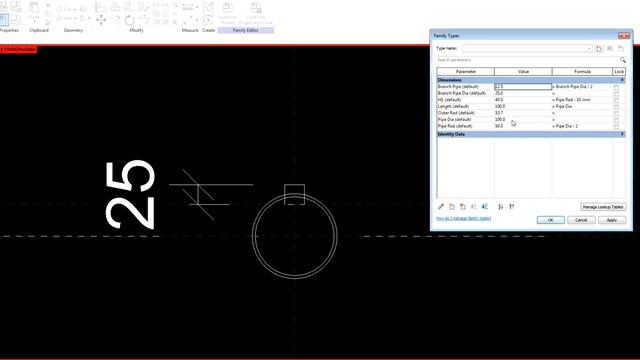640x360 pixels.
Task: Sort parameters in descending order icon
Action: (x=511, y=207)
